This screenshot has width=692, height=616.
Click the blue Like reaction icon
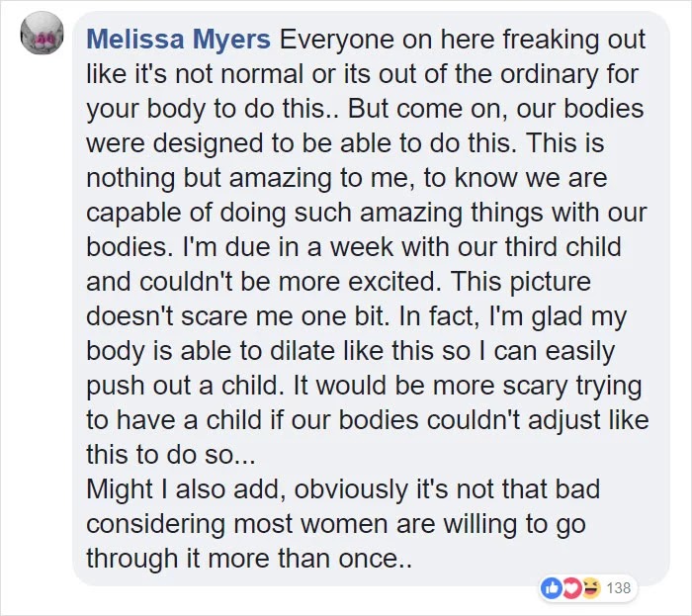[551, 588]
